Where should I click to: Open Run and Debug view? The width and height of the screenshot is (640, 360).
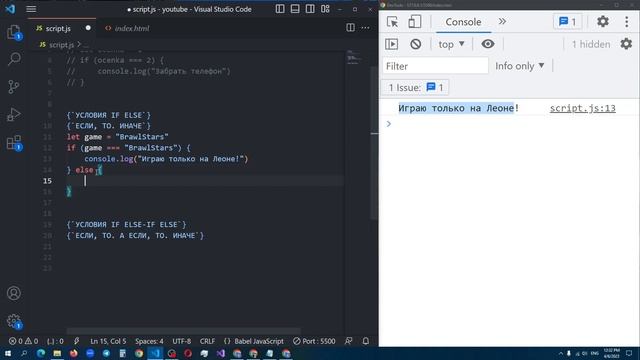pos(14,115)
